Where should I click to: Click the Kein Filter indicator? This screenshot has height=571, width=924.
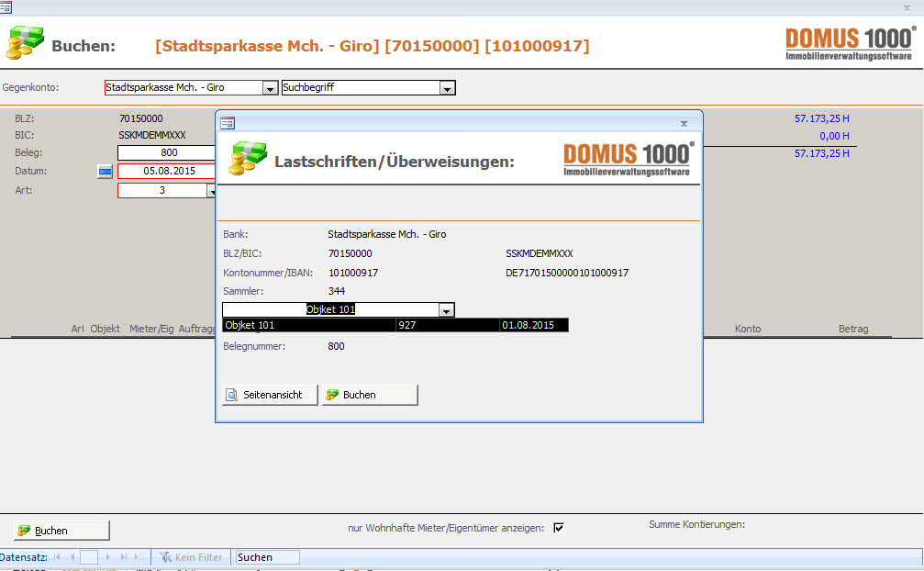pos(191,557)
